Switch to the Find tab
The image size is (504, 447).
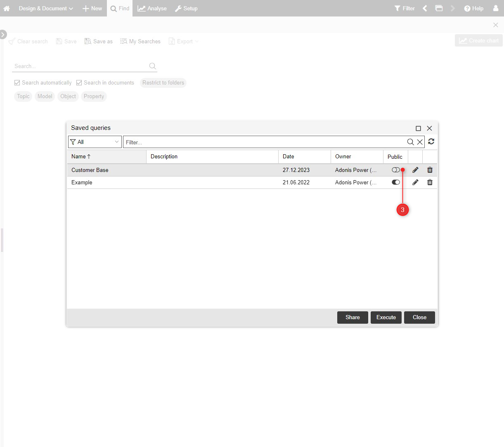pyautogui.click(x=120, y=8)
